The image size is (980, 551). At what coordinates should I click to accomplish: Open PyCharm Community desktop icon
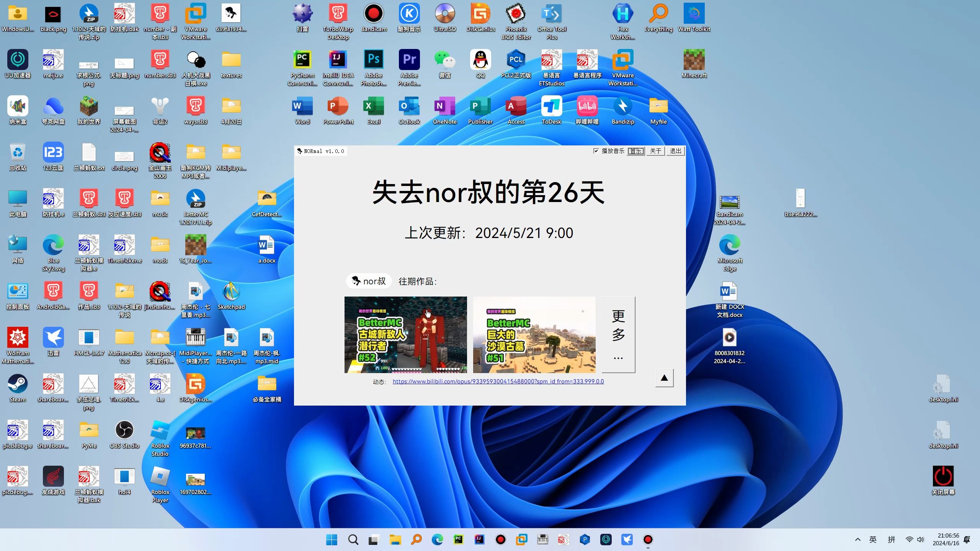coord(302,68)
